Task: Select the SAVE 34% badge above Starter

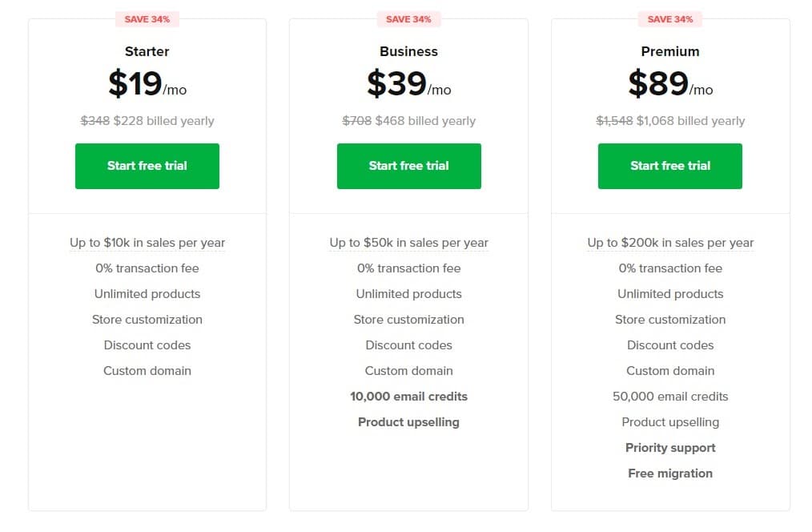Action: coord(147,18)
